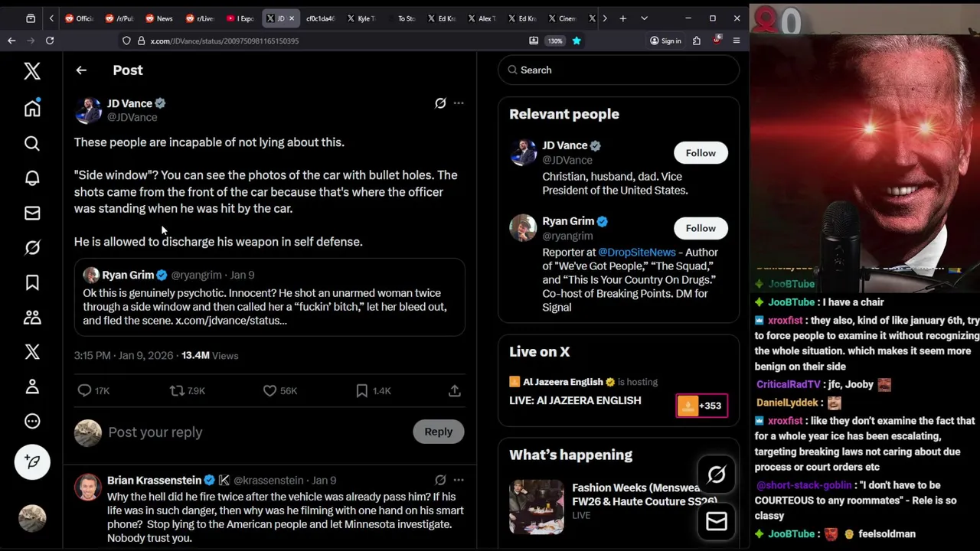Follow Ryan Grim in Relevant people
The width and height of the screenshot is (980, 551).
click(x=701, y=228)
